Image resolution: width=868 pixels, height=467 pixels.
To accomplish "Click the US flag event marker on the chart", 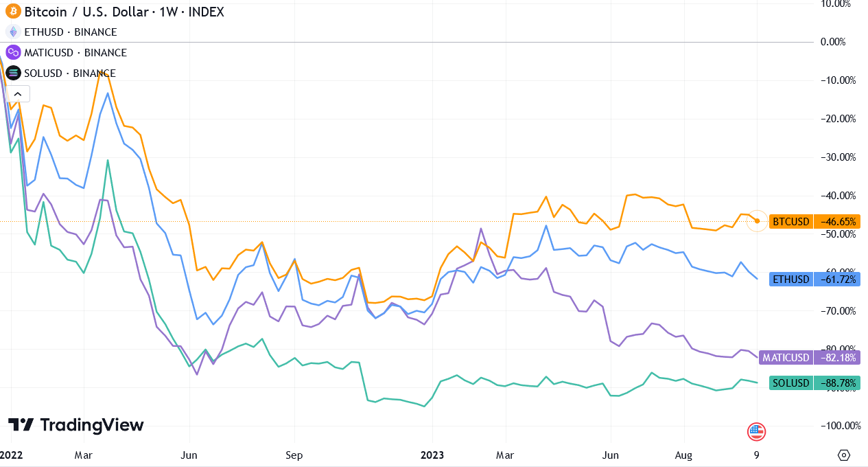I will click(x=755, y=432).
